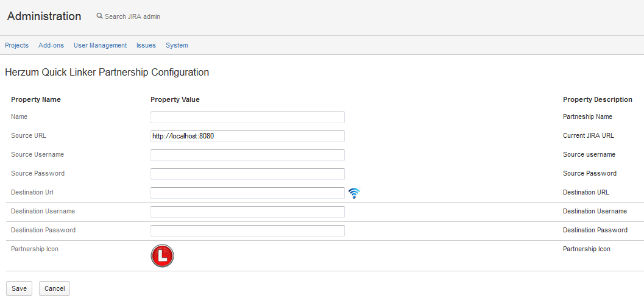Click the red Partnership Icon image
Image resolution: width=644 pixels, height=300 pixels.
tap(162, 256)
